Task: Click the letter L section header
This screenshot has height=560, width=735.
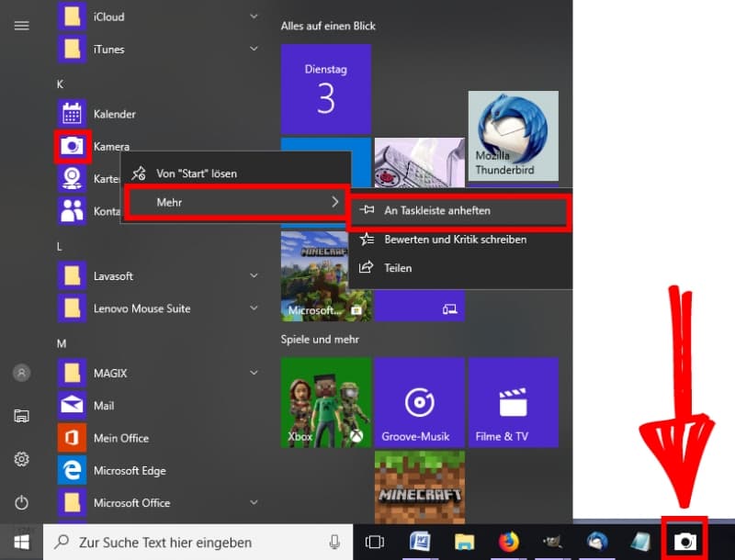Action: click(x=60, y=246)
